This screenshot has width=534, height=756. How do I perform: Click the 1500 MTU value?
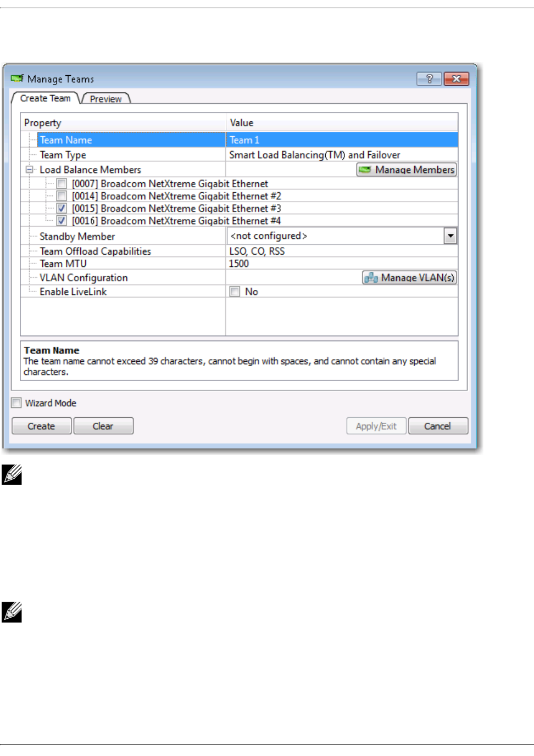239,264
